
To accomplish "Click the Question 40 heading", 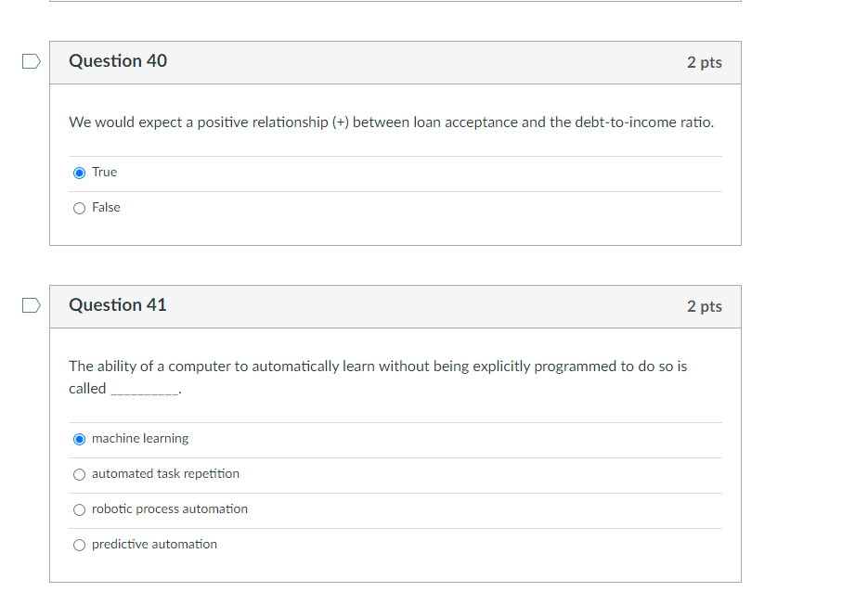I will (118, 61).
